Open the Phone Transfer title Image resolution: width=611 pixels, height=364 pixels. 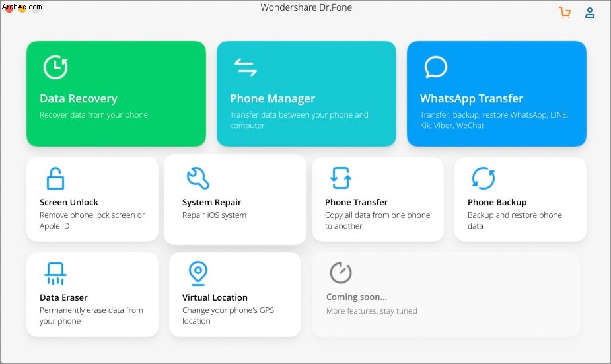coord(356,202)
